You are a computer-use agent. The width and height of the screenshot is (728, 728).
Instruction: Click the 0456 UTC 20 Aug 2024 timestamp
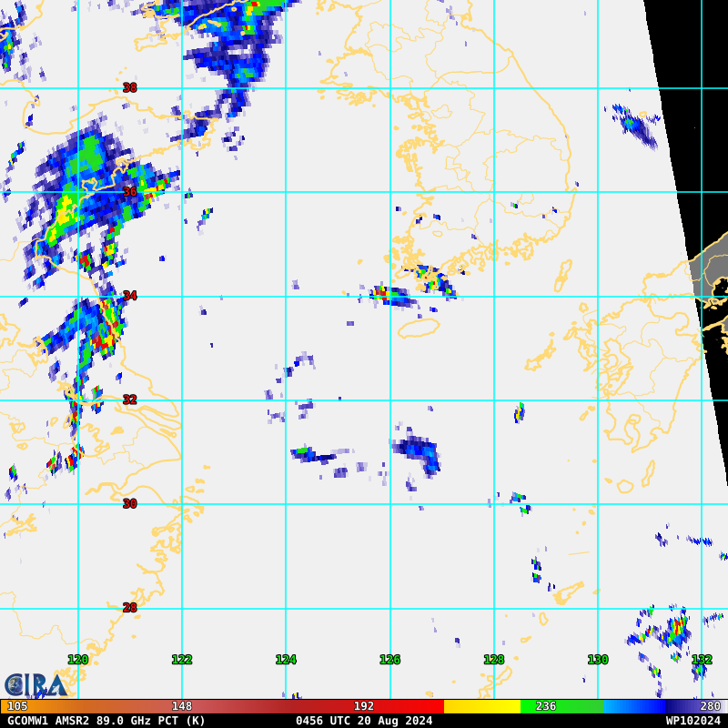click(364, 721)
